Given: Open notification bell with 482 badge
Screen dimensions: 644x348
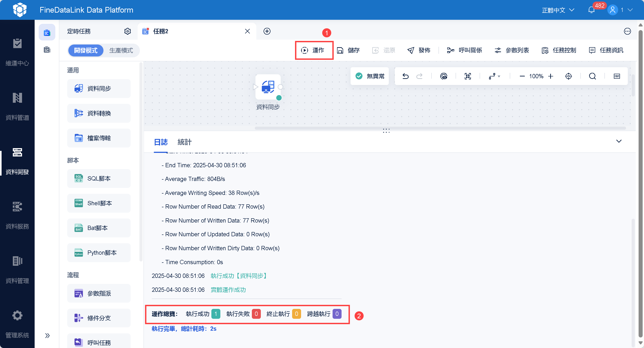Looking at the screenshot, I should [591, 10].
